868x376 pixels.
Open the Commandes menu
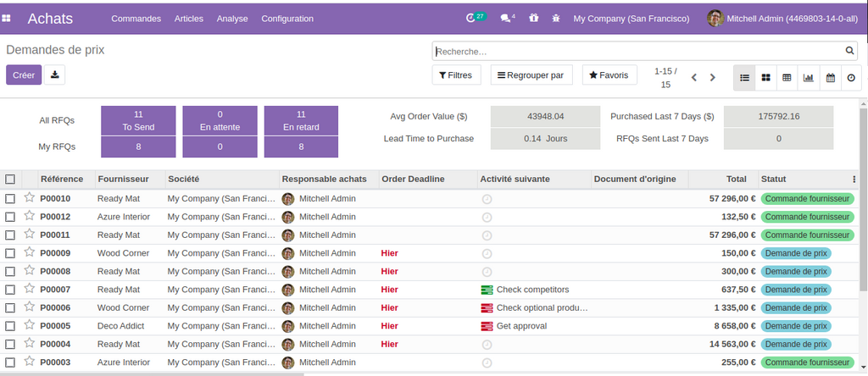(x=136, y=19)
